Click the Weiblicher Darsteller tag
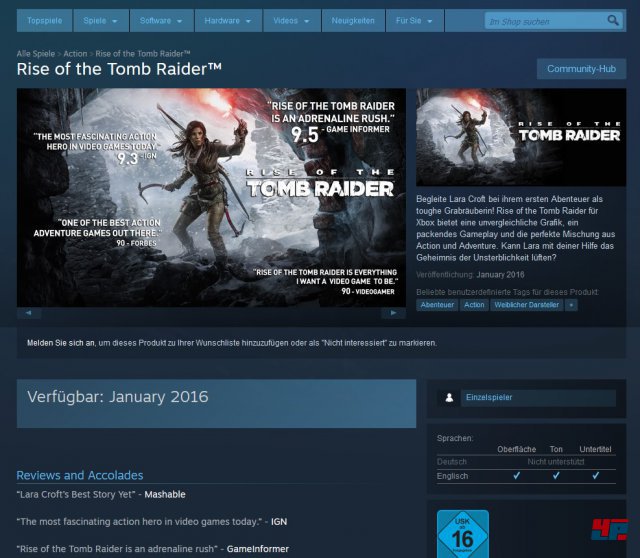 [x=527, y=305]
